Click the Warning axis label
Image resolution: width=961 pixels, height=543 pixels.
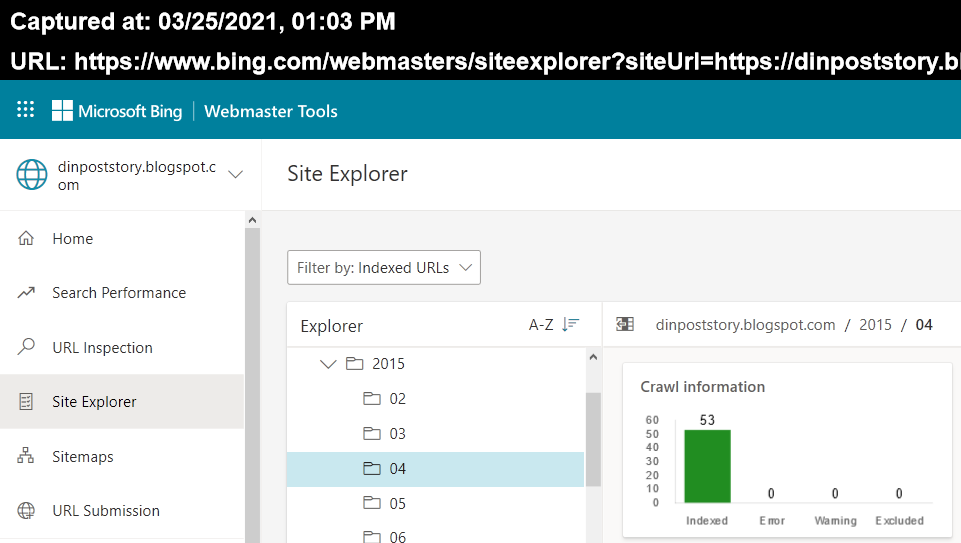coord(835,520)
